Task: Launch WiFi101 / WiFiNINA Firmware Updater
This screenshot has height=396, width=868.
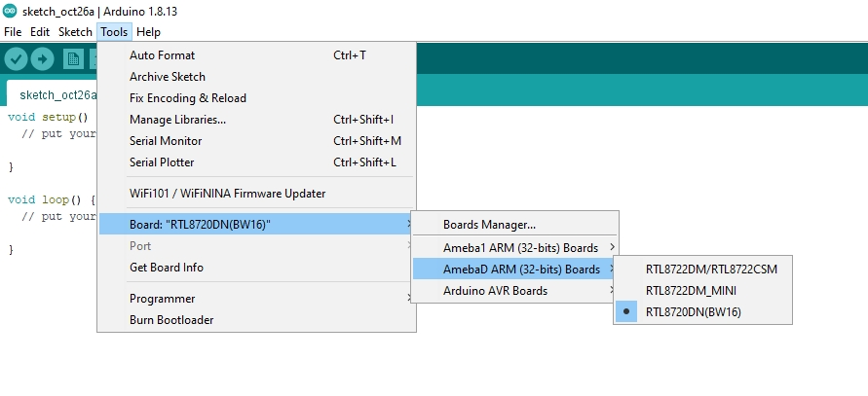Action: pyautogui.click(x=257, y=194)
